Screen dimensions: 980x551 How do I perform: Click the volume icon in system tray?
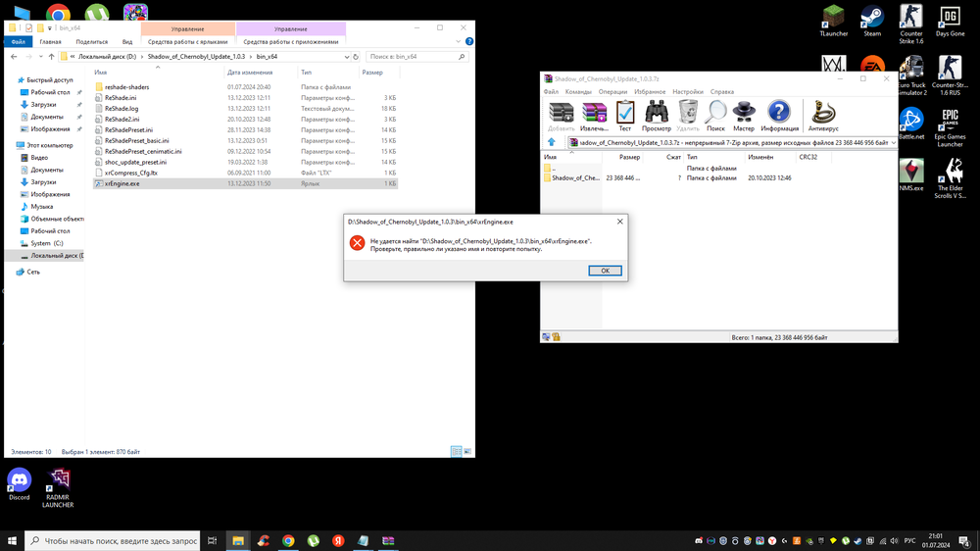tap(895, 541)
